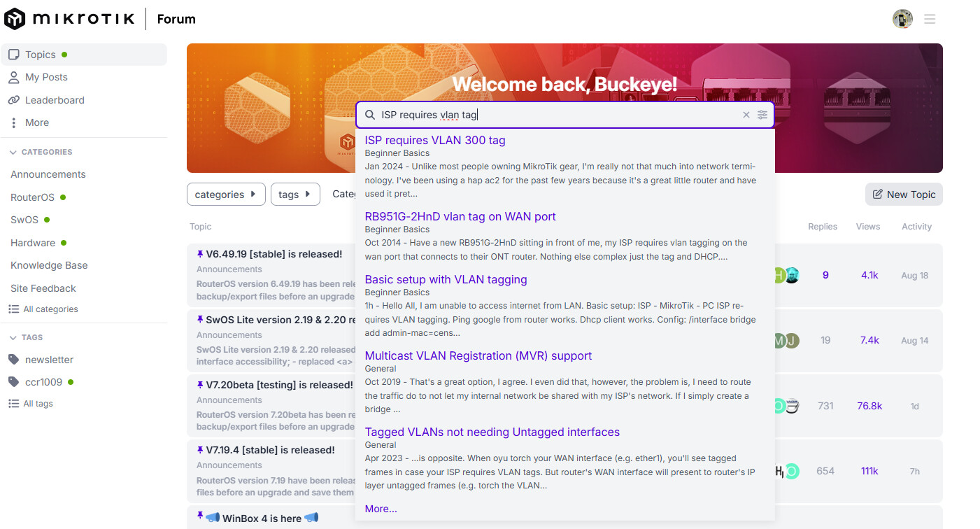Image resolution: width=980 pixels, height=529 pixels.
Task: Open result 'Multicast VLAN Registration (MVR) support'
Action: coord(478,355)
